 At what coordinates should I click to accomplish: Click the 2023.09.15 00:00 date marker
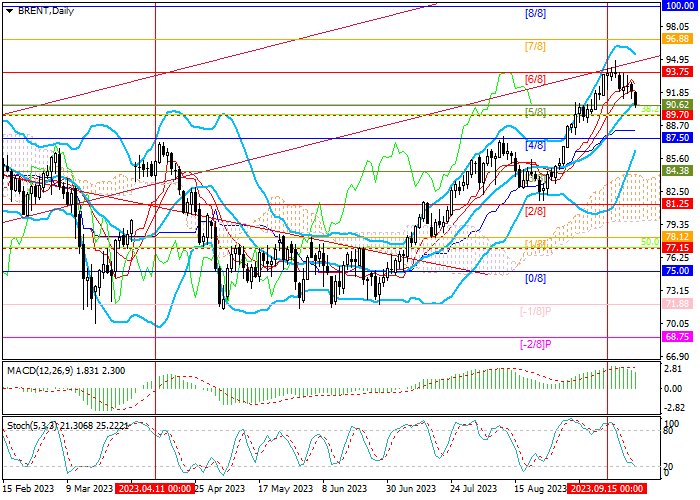[x=608, y=488]
